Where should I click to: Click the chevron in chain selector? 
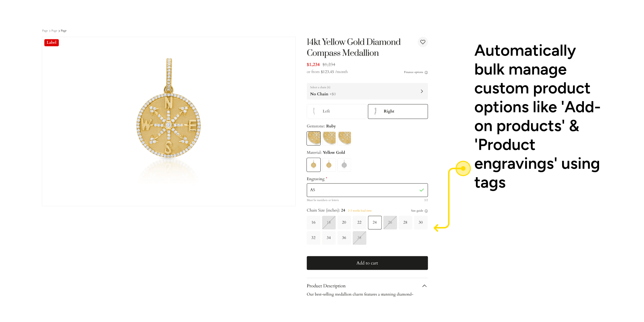(422, 91)
